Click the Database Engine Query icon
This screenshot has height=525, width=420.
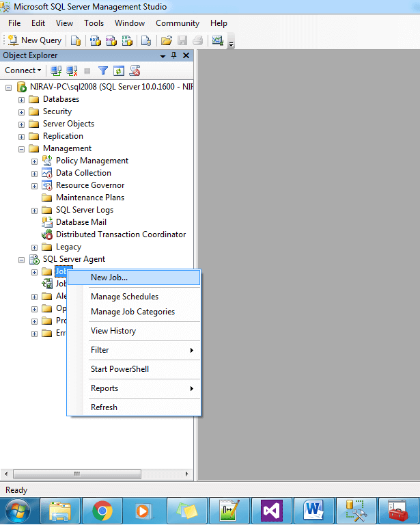coord(76,40)
